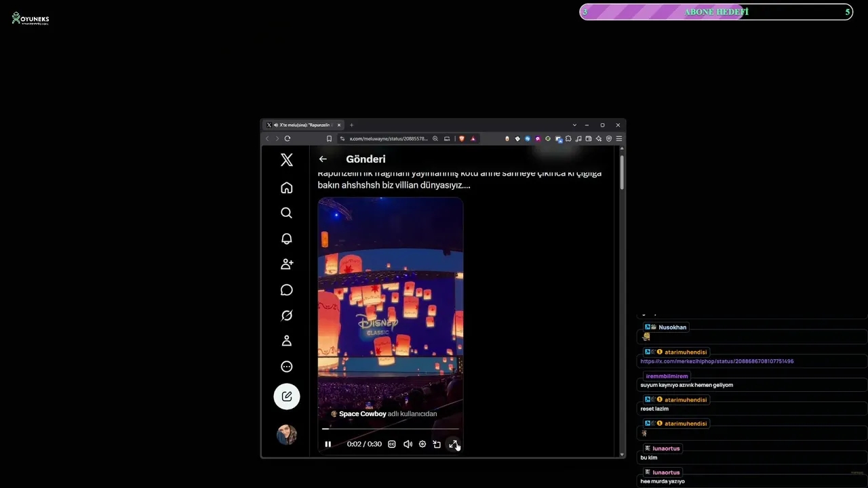Open the Leo AI sparkle icon
Screen dimensions: 868x488
click(599, 139)
